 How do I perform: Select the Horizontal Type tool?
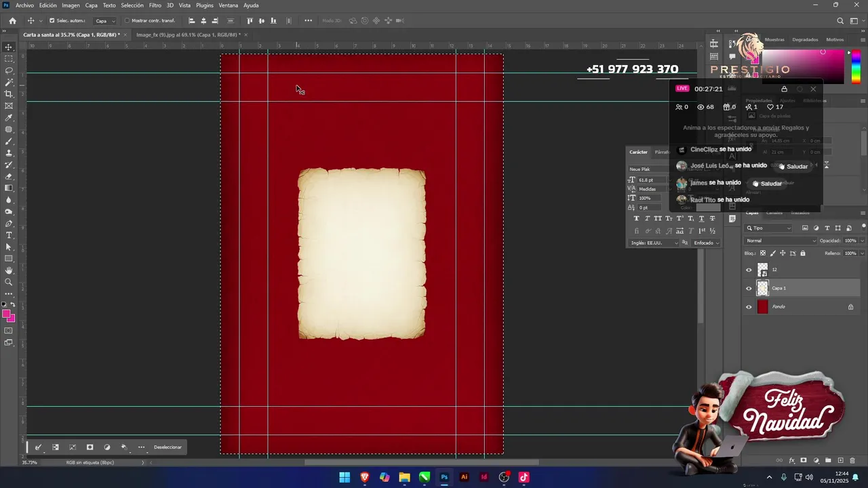click(9, 235)
